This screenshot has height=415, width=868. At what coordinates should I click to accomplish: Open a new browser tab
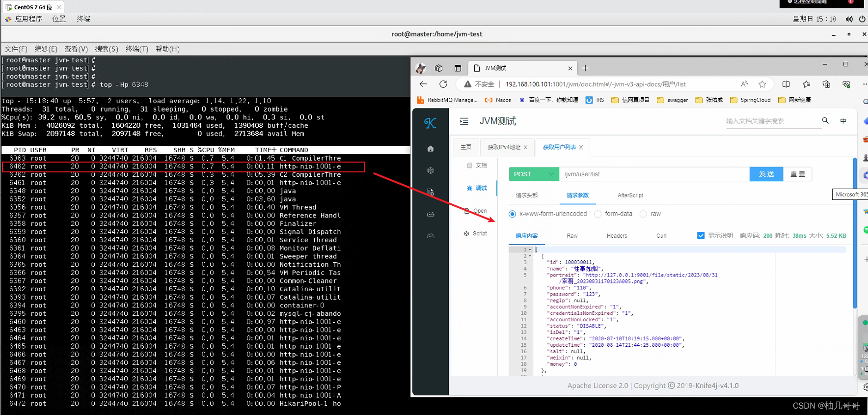tap(585, 68)
